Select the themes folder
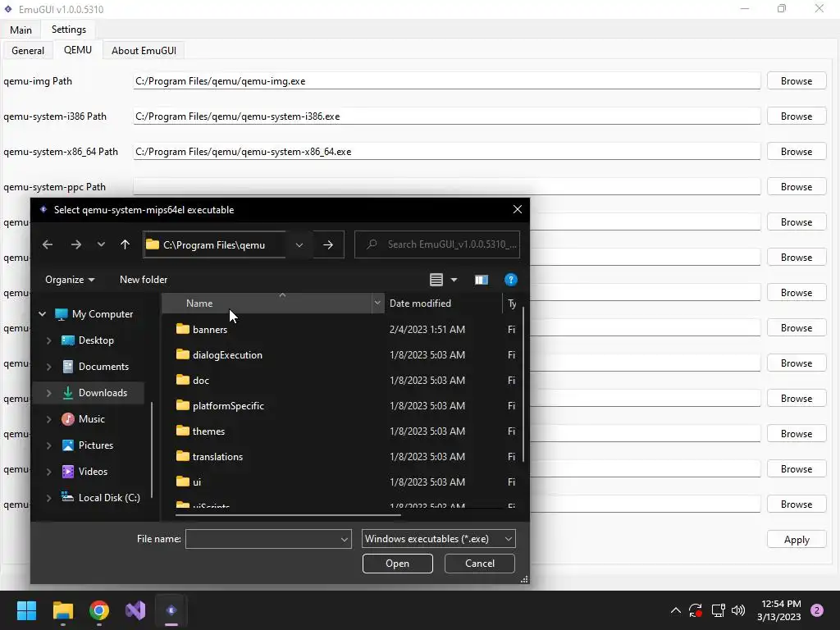 coord(200,431)
